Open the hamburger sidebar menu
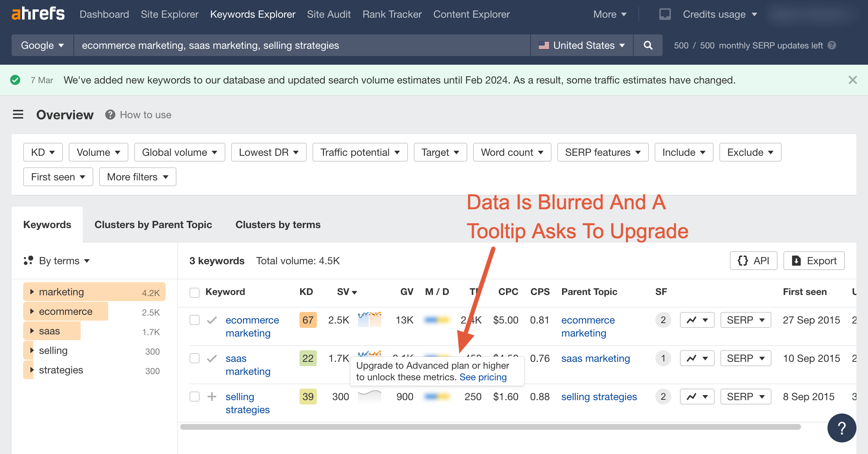868x454 pixels. (x=18, y=115)
